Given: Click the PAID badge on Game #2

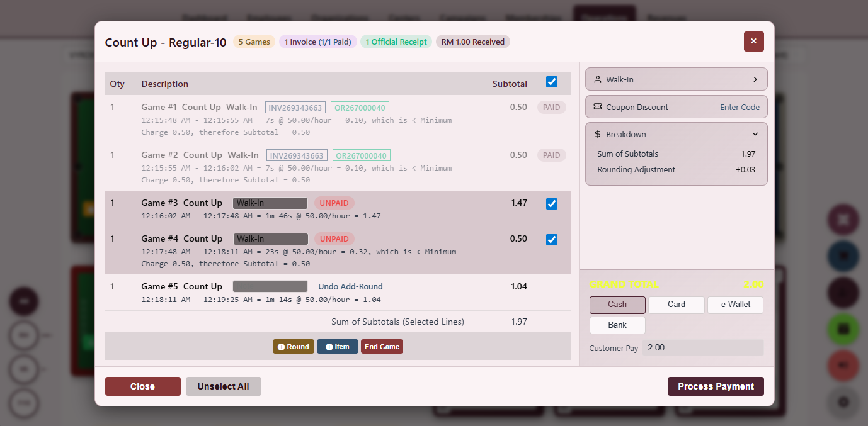Looking at the screenshot, I should (x=551, y=155).
